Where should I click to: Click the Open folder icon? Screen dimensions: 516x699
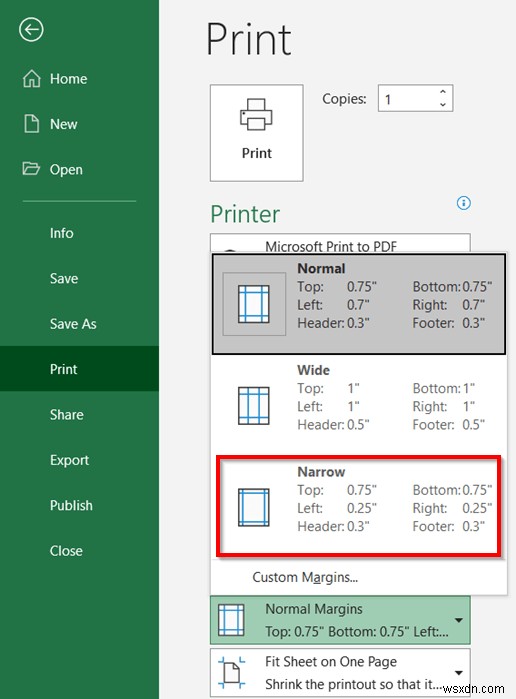click(x=31, y=169)
